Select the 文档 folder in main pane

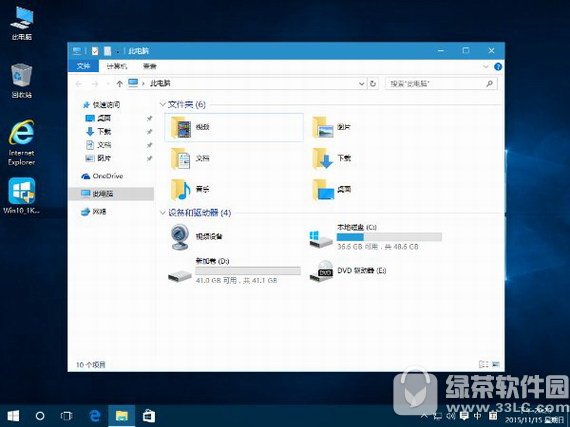[x=190, y=158]
